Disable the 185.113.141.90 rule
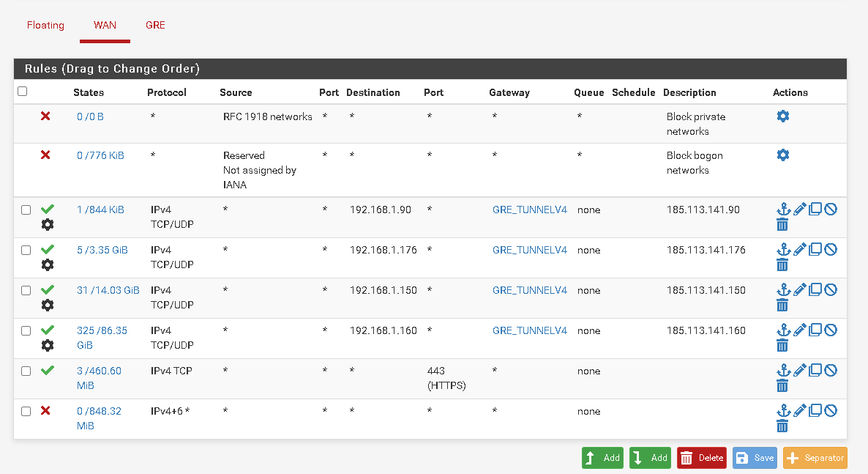This screenshot has height=474, width=868. (x=831, y=210)
